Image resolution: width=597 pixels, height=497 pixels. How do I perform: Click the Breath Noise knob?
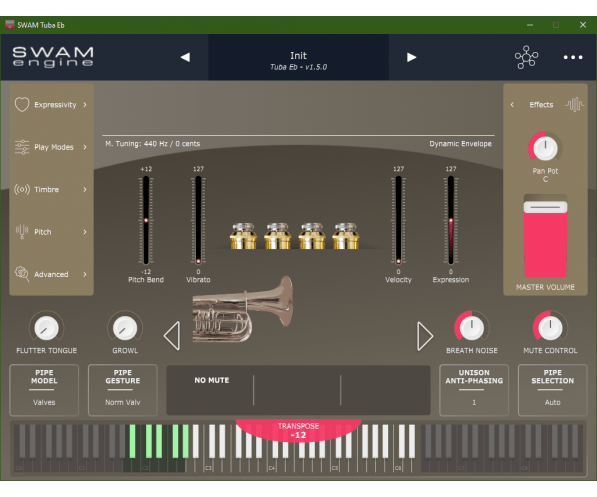472,328
